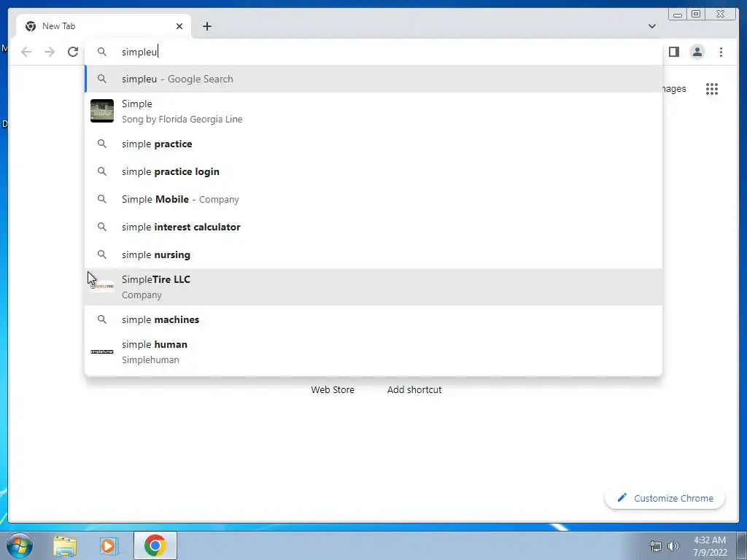Open the volume tray icon
Viewport: 747px width, 560px height.
[x=673, y=546]
